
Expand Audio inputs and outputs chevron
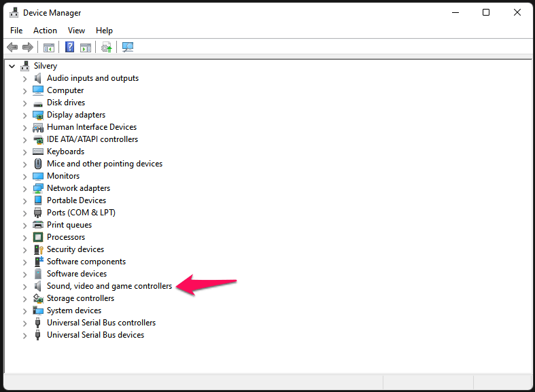tap(24, 79)
